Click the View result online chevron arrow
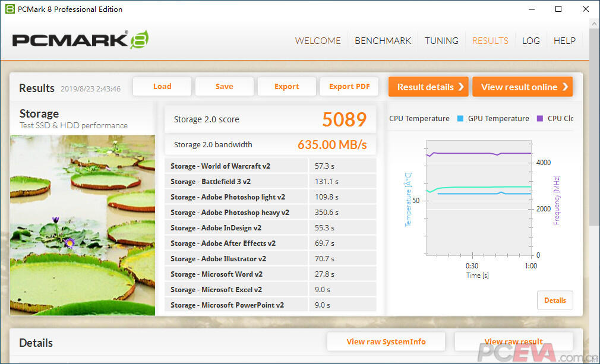600x364 pixels. click(x=565, y=87)
